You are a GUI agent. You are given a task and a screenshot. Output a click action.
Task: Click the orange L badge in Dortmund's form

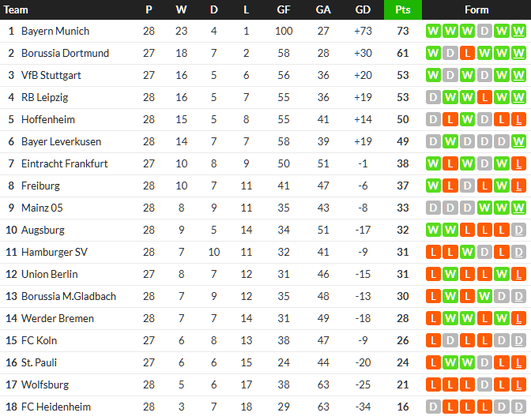(x=468, y=53)
